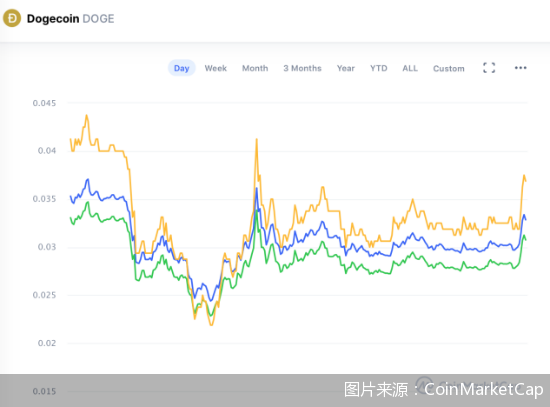Click the 0.035 y-axis label
The height and width of the screenshot is (407, 550).
pos(44,199)
